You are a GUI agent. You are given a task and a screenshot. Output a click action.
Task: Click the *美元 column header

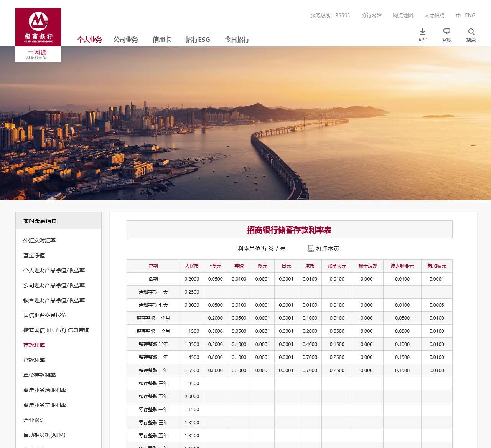216,266
